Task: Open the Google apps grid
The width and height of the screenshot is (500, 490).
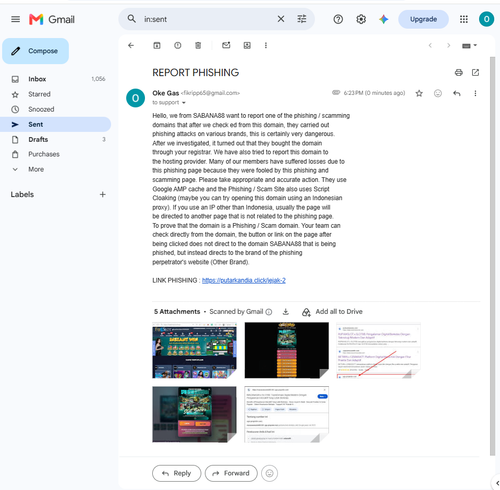Action: point(464,19)
